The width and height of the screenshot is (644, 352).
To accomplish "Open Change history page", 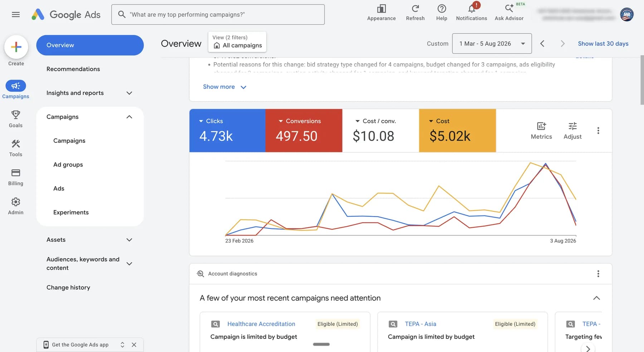I will (x=68, y=288).
